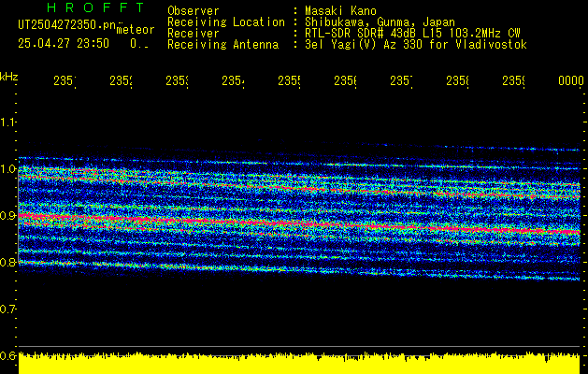
Task: Click the kHz axis unit label
Action: click(x=8, y=77)
